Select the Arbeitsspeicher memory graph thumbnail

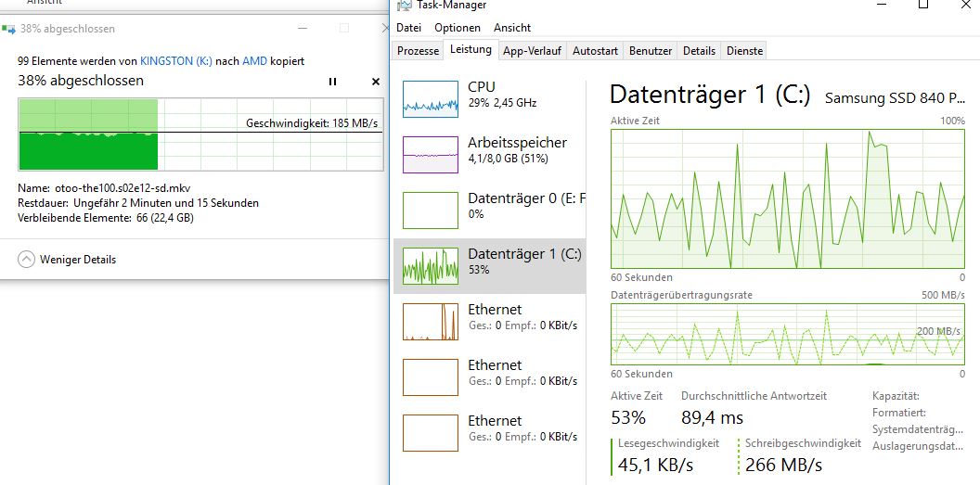[x=431, y=154]
